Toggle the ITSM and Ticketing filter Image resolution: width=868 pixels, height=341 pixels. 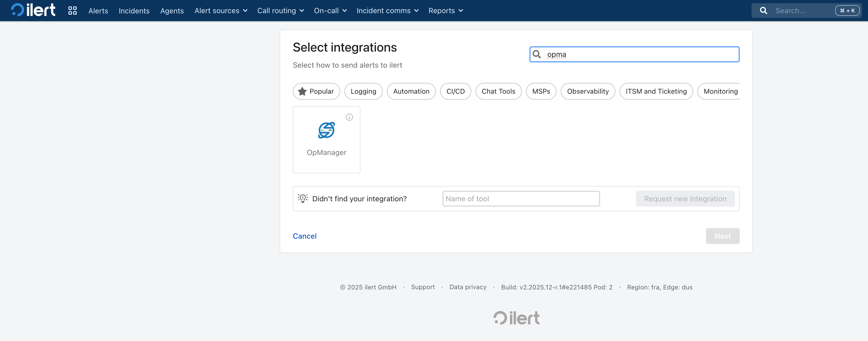[x=656, y=91]
